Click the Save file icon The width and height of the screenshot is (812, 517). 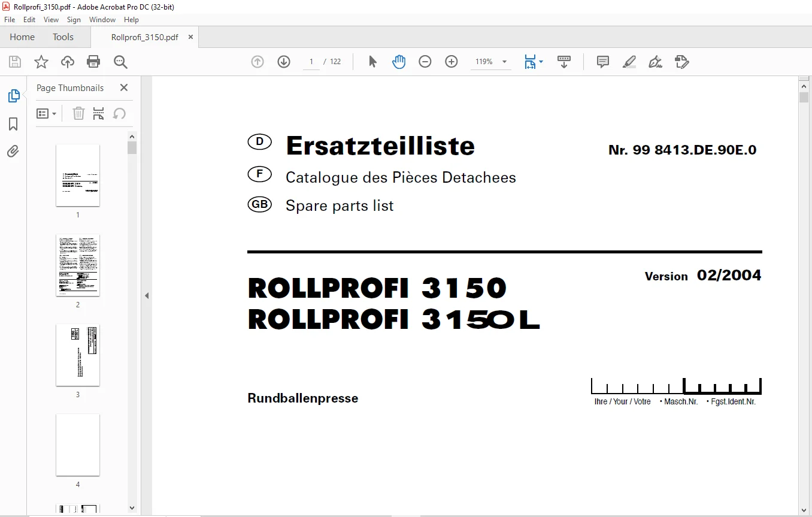coord(15,62)
